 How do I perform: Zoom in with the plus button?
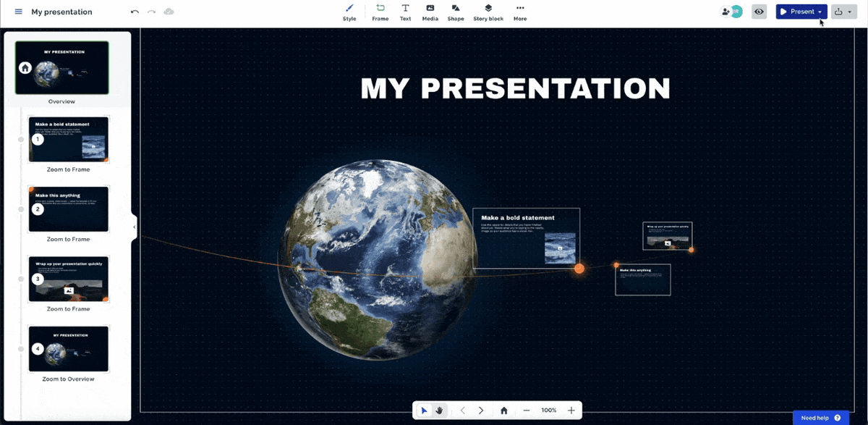(571, 411)
